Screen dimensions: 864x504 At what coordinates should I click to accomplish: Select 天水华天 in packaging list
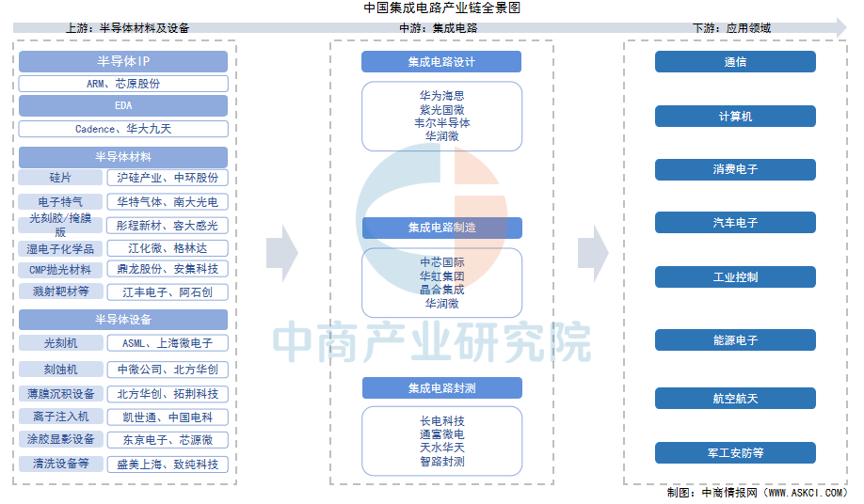pyautogui.click(x=442, y=448)
